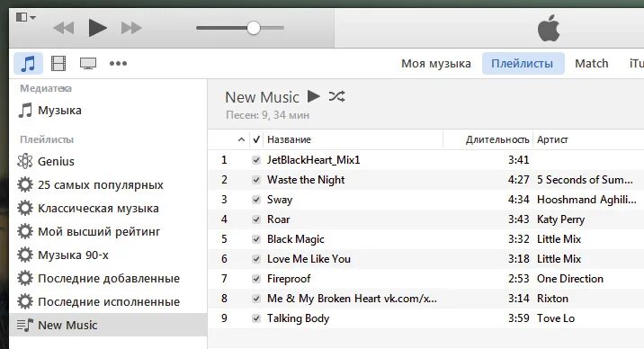Switch to the Movies film-strip icon
644x349 pixels.
(58, 64)
